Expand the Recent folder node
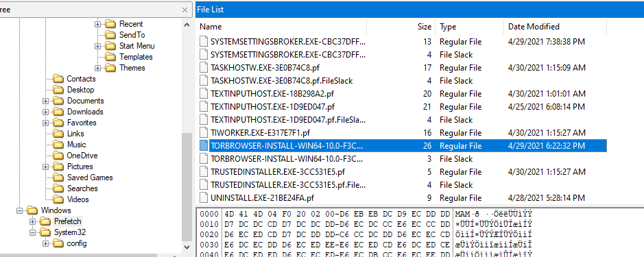The width and height of the screenshot is (644, 257). tap(97, 24)
